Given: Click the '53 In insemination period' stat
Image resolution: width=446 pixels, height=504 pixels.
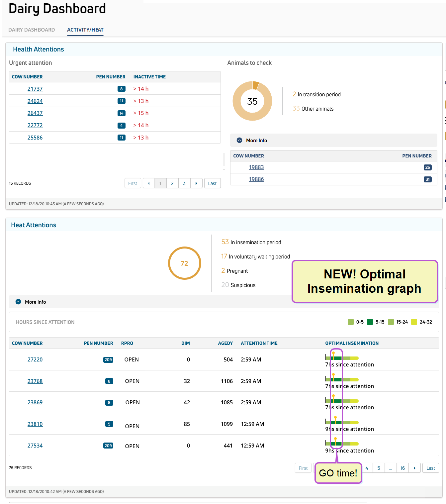Looking at the screenshot, I should coord(251,242).
